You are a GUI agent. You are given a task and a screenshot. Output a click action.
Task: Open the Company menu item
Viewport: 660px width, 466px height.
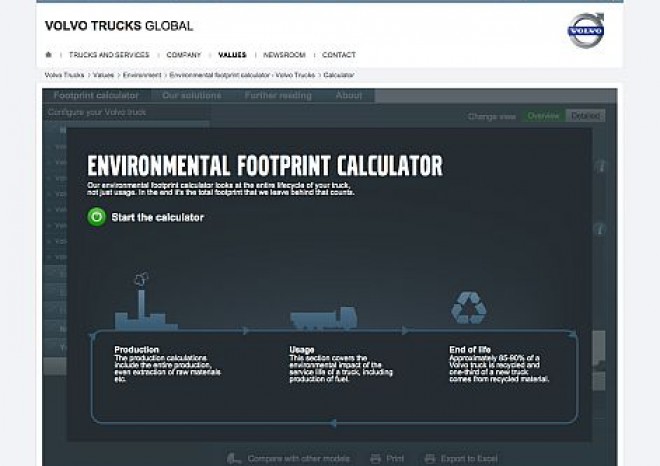point(184,55)
